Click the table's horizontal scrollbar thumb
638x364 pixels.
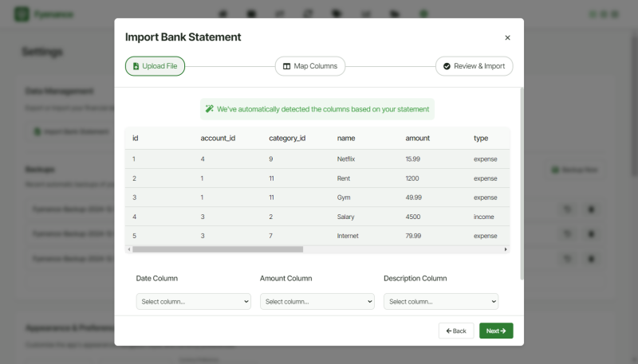tap(218, 249)
